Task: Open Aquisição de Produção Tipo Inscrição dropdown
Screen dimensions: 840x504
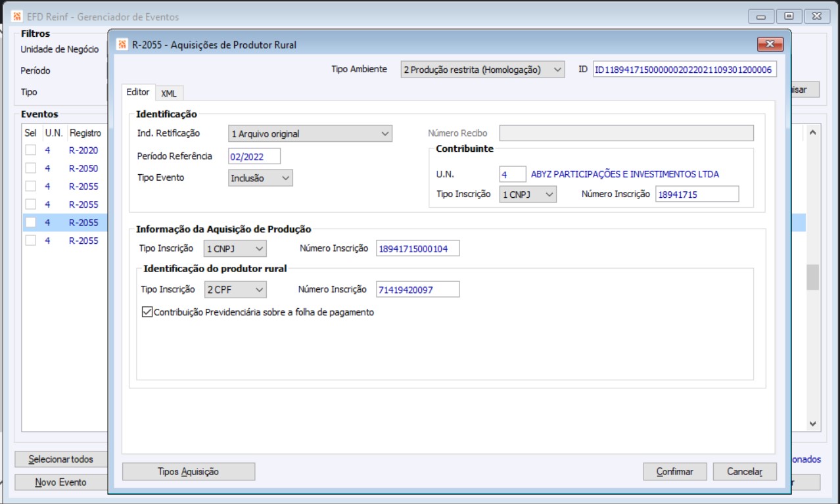Action: [x=235, y=248]
